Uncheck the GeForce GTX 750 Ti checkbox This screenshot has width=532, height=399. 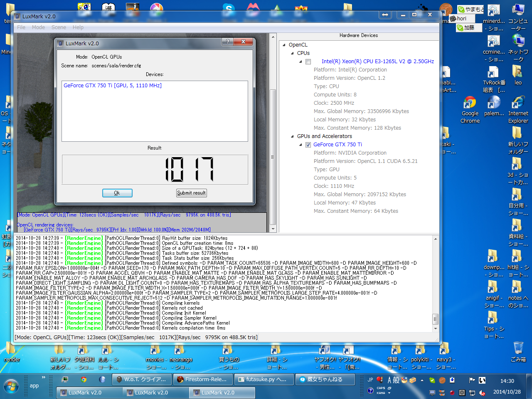click(x=308, y=145)
